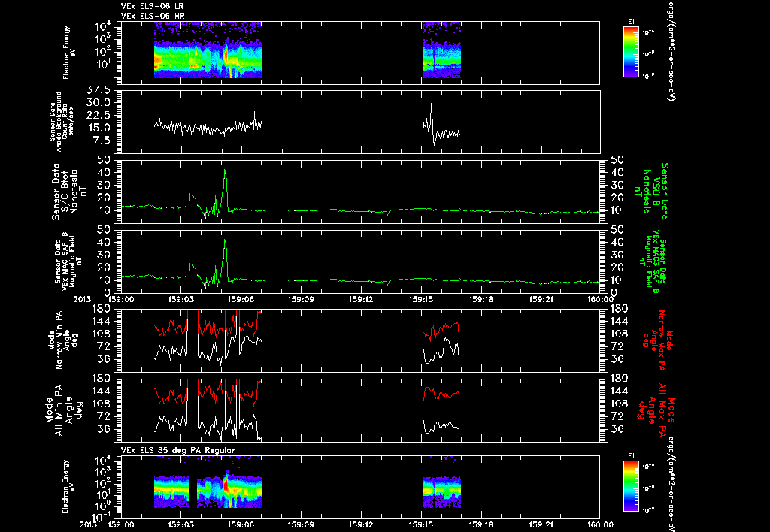Click the "VEx ELS-06 LR" plot title
Viewport: 770px width, 532px height.
[x=153, y=6]
